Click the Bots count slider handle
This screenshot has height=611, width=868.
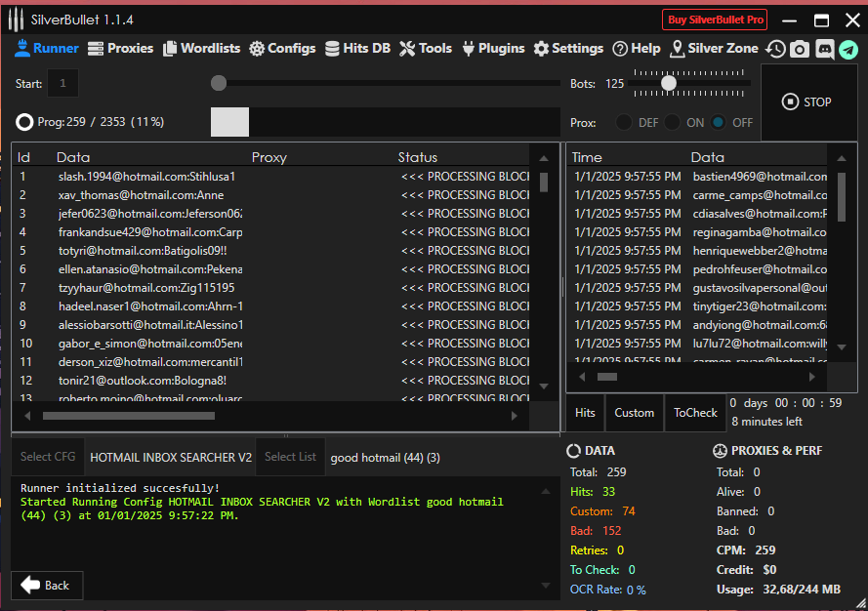point(669,84)
